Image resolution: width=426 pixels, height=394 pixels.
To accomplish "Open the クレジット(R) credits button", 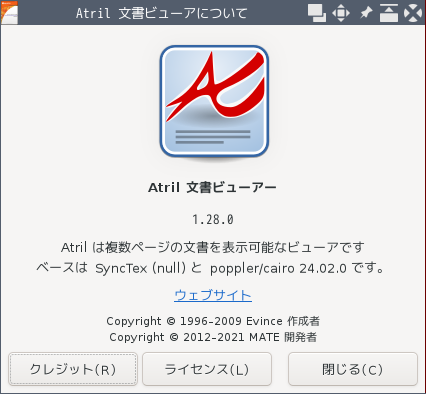I will click(73, 369).
